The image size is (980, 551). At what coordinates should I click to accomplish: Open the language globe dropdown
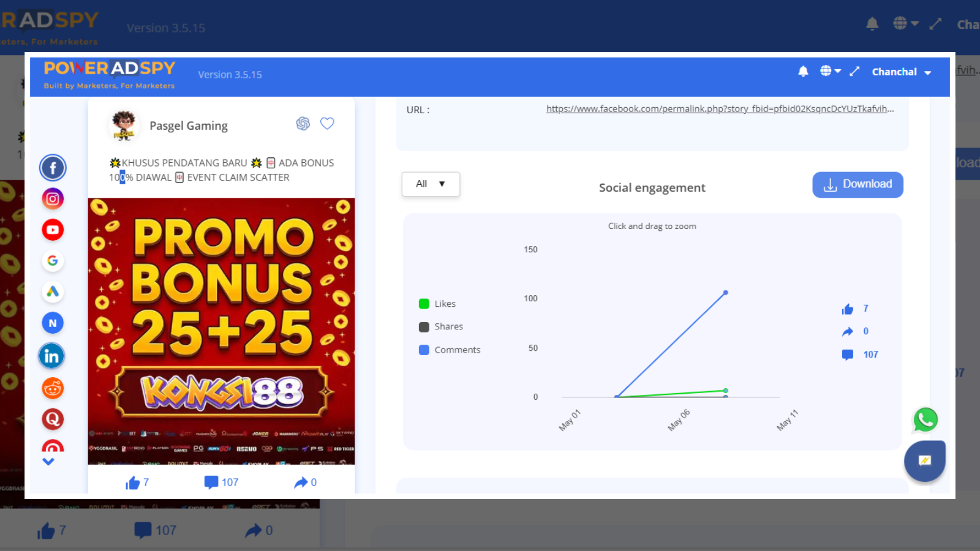click(831, 71)
